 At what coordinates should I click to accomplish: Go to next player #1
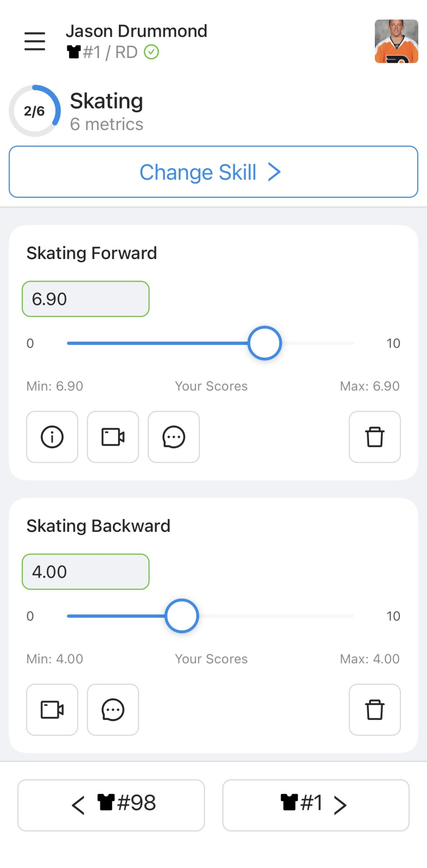316,805
